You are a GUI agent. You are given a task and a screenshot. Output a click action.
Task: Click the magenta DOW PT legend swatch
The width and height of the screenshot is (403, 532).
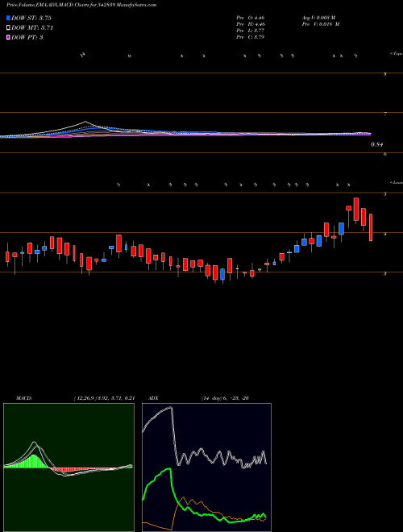[8, 37]
